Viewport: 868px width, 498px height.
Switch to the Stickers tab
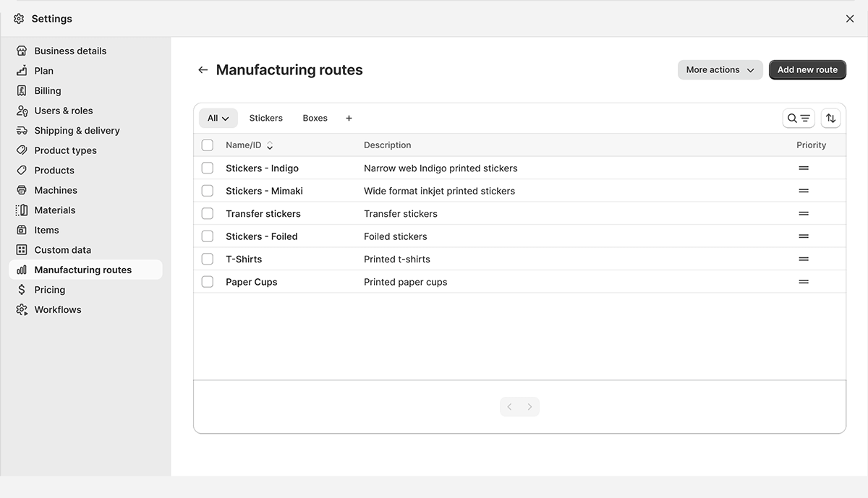tap(265, 118)
